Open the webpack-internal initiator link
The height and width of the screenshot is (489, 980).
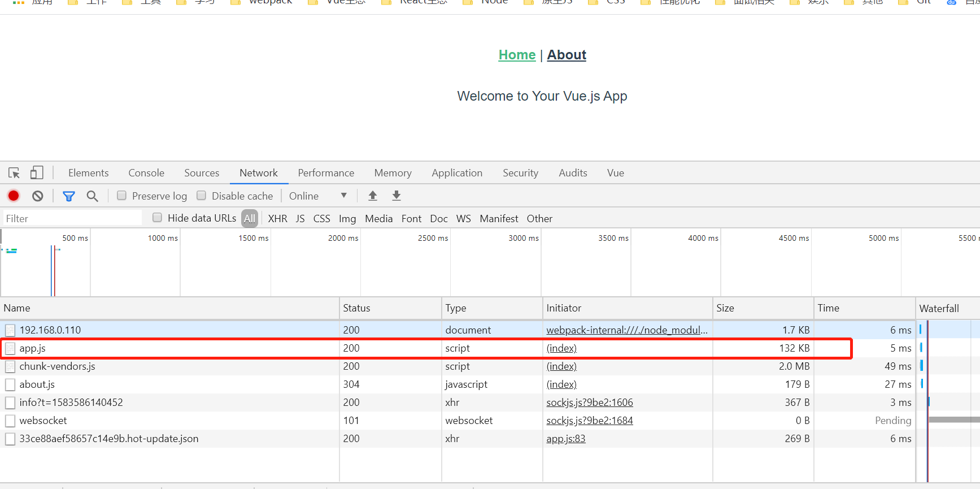tap(627, 330)
